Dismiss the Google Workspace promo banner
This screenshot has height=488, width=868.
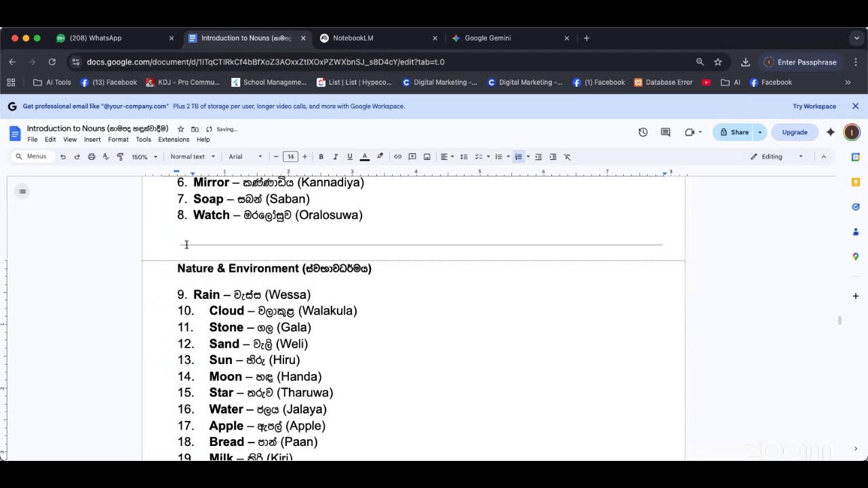point(855,106)
